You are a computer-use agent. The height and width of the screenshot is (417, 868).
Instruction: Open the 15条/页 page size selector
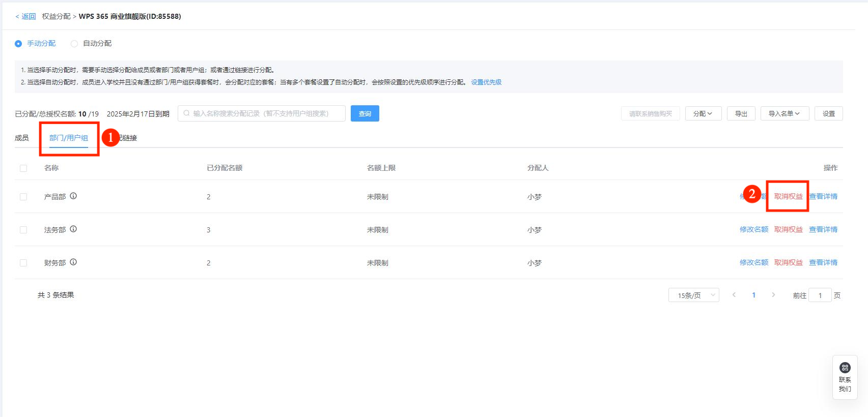click(x=693, y=295)
